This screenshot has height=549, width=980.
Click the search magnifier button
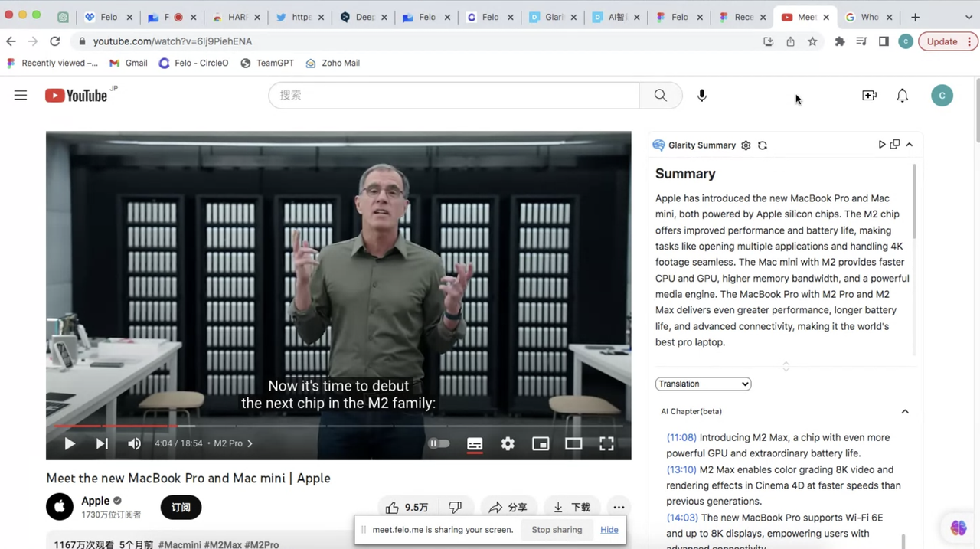click(x=661, y=95)
